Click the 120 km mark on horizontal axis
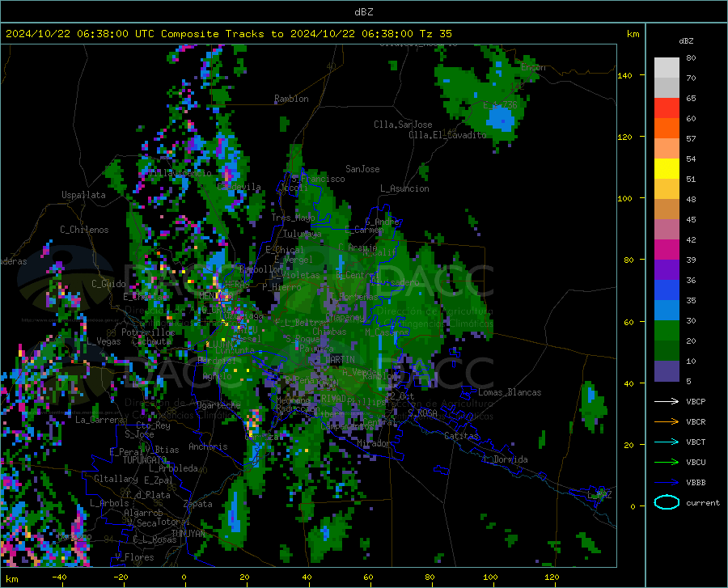This screenshot has width=728, height=588. [x=552, y=577]
